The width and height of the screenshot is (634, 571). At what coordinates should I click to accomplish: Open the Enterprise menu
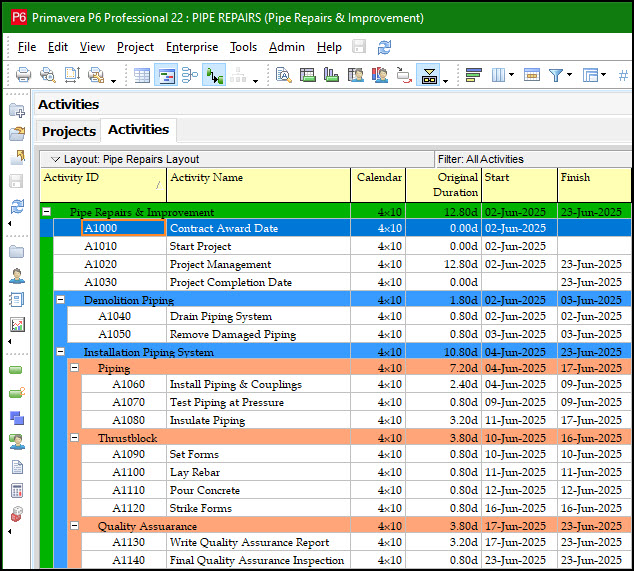[x=192, y=47]
